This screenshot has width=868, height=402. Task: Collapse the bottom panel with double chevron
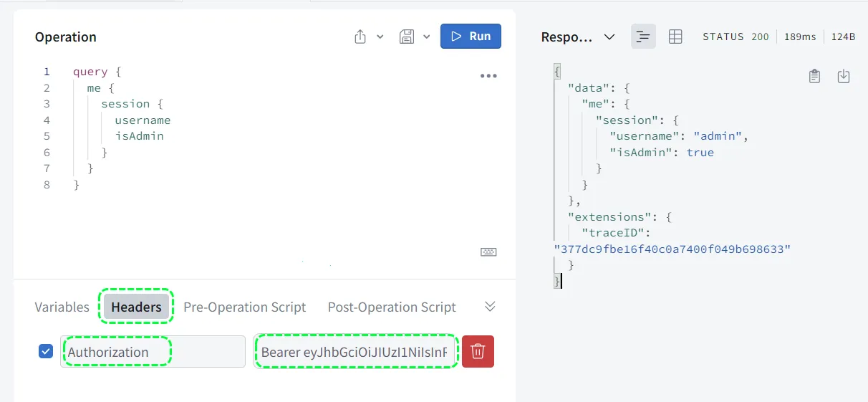point(490,306)
